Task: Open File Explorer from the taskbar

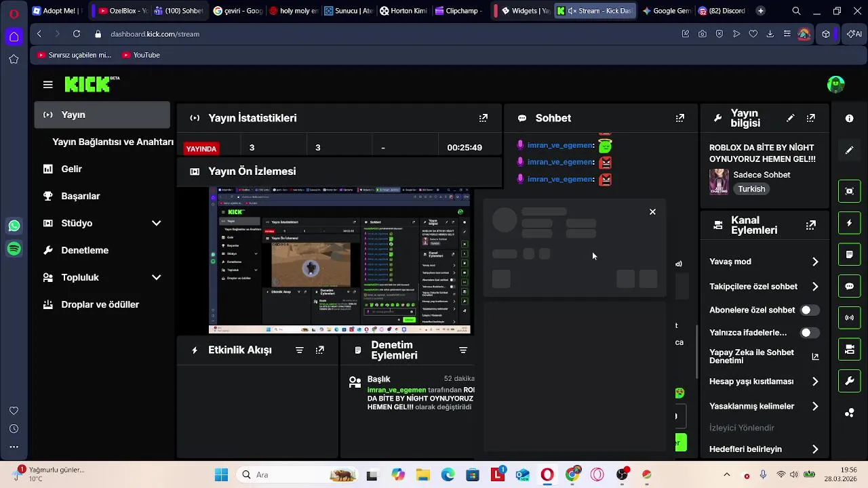Action: click(x=422, y=474)
